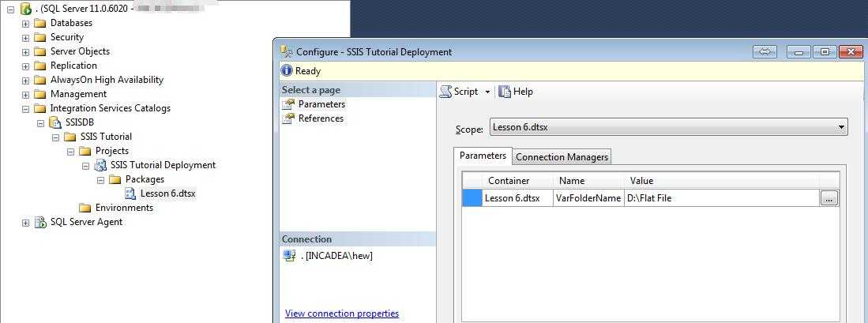The height and width of the screenshot is (323, 868).
Task: Open the Script dropdown arrow
Action: 487,92
